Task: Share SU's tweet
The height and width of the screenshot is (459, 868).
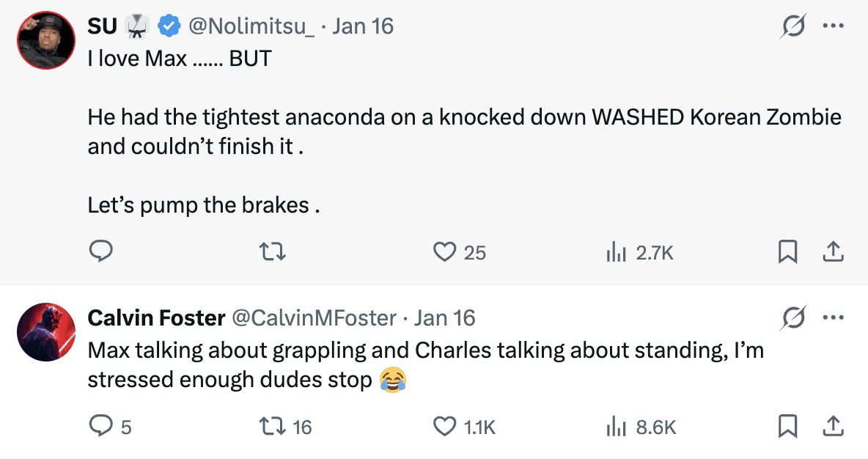Action: pos(832,252)
